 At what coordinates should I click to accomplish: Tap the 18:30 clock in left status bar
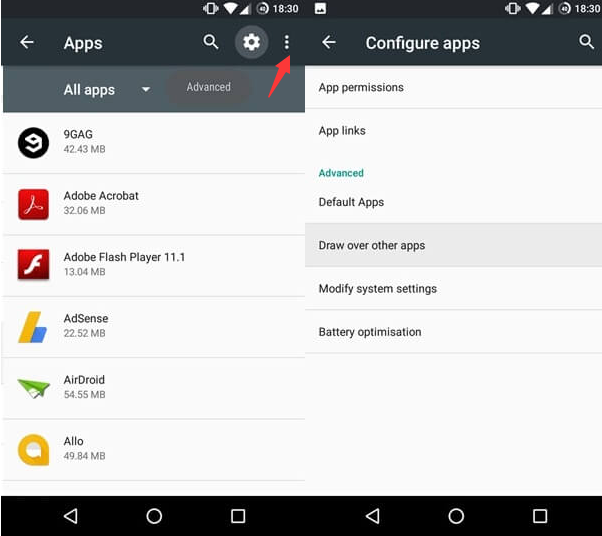point(285,8)
